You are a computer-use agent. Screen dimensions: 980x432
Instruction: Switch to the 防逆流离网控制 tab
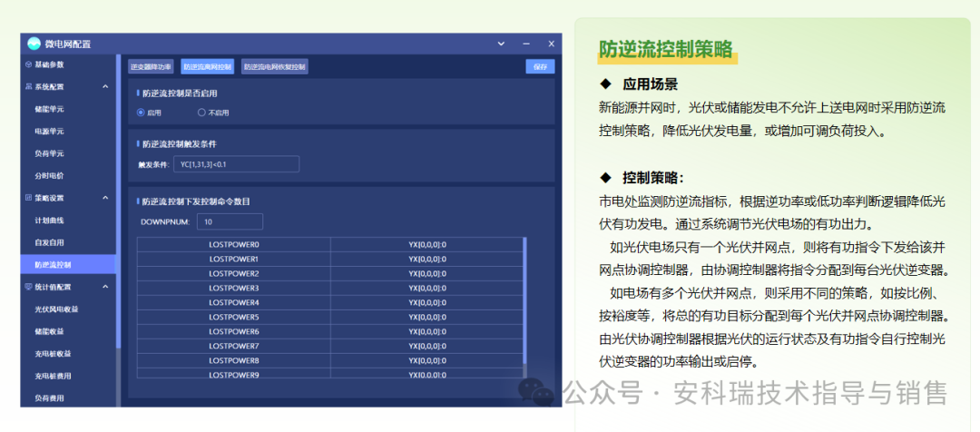pos(208,66)
